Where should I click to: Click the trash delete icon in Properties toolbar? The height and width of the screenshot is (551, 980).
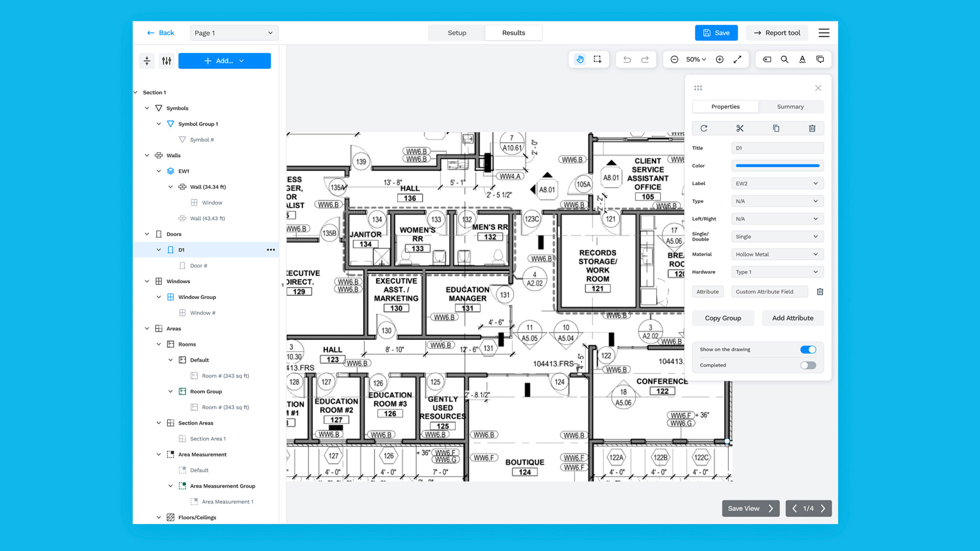coord(812,129)
